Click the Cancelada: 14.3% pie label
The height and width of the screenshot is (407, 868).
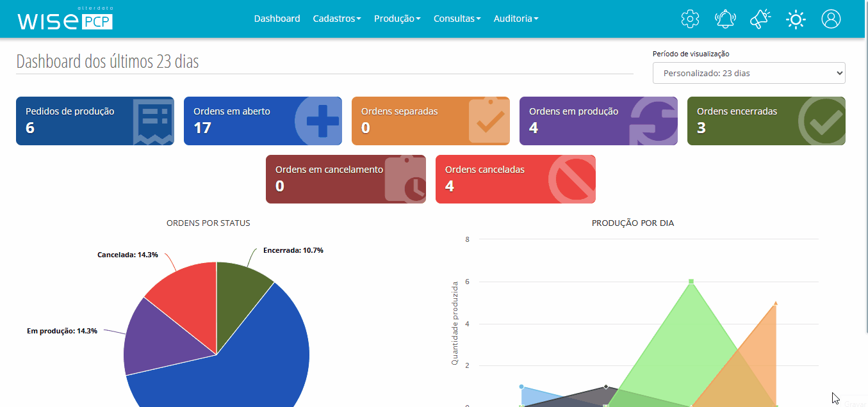(x=127, y=254)
